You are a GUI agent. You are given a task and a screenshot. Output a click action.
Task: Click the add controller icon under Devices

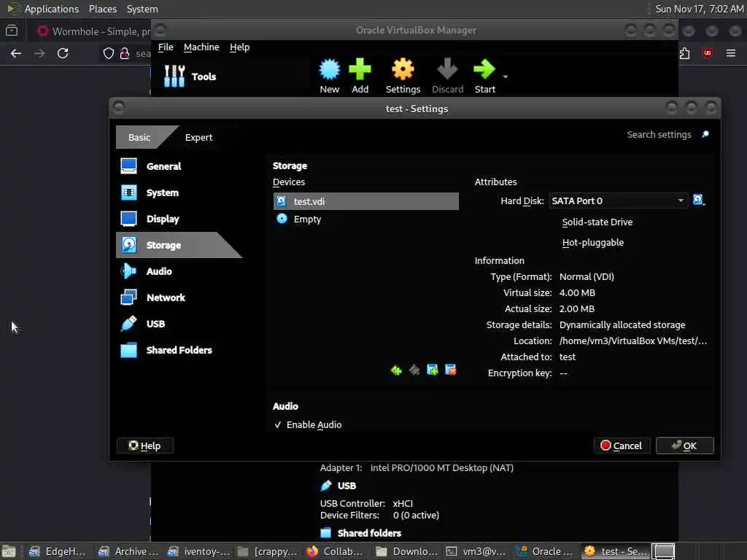click(x=396, y=370)
